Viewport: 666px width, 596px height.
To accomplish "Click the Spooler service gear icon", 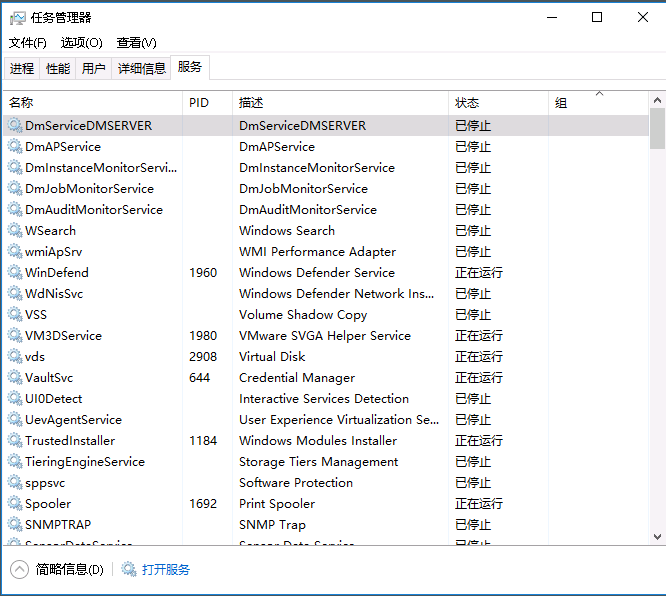I will coord(15,503).
